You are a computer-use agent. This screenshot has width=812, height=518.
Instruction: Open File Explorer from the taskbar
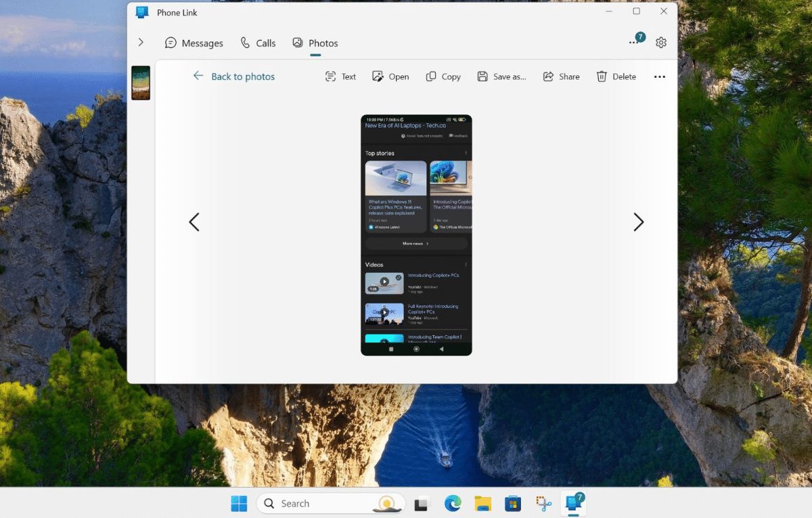(482, 503)
